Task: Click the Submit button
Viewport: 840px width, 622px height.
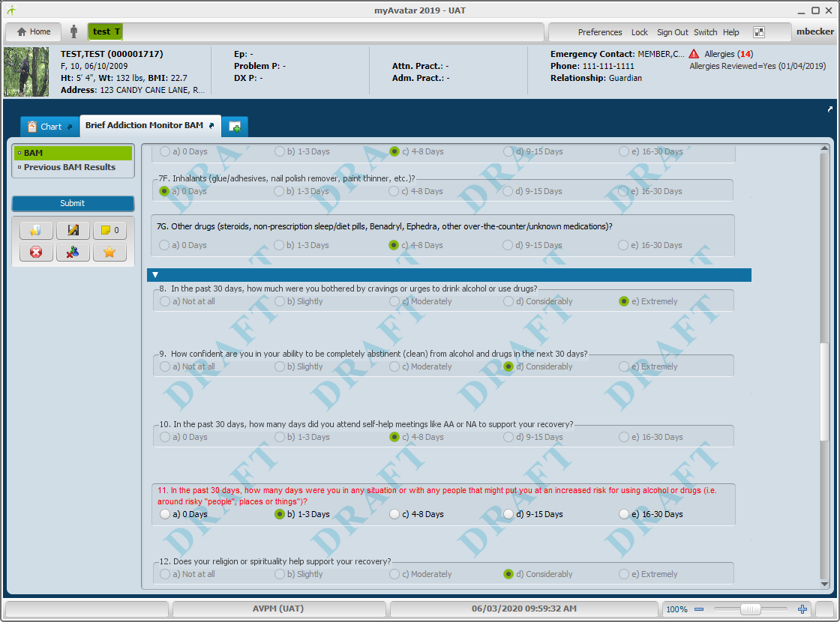Action: [x=73, y=203]
